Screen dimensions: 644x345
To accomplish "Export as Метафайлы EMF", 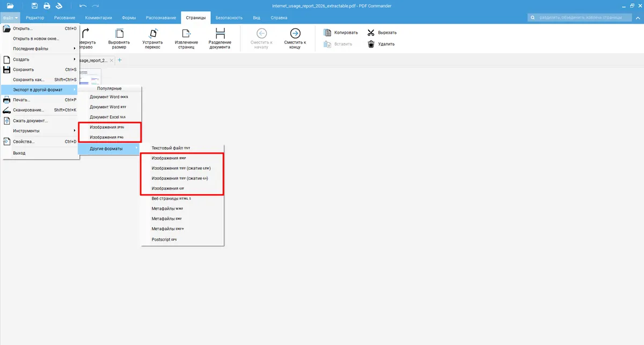I will coord(182,219).
